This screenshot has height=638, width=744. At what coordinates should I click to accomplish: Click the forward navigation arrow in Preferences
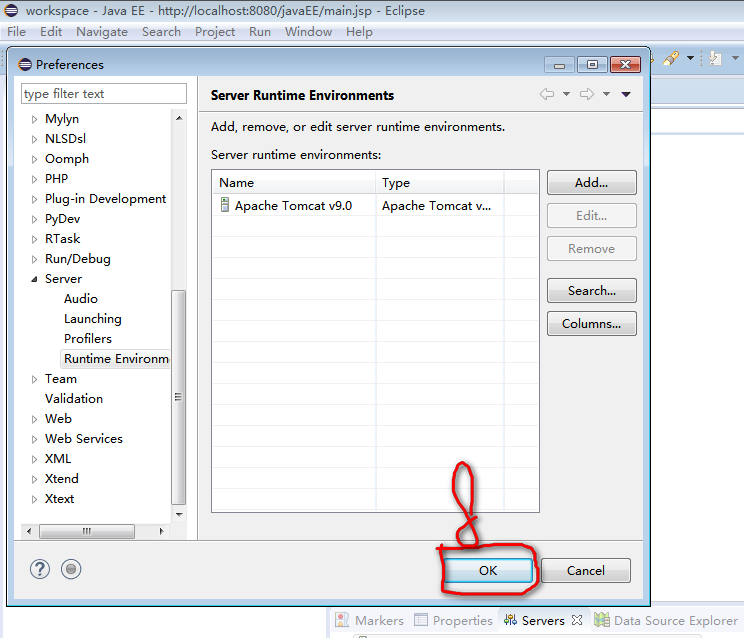[x=587, y=94]
